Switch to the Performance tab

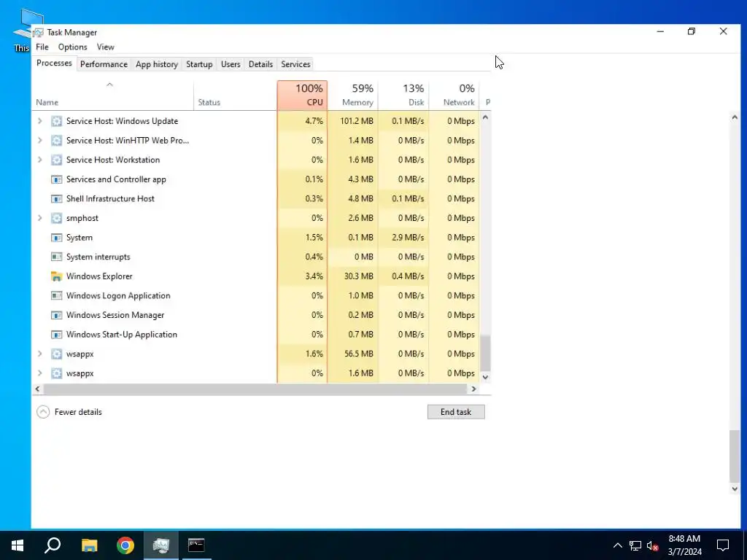point(104,64)
